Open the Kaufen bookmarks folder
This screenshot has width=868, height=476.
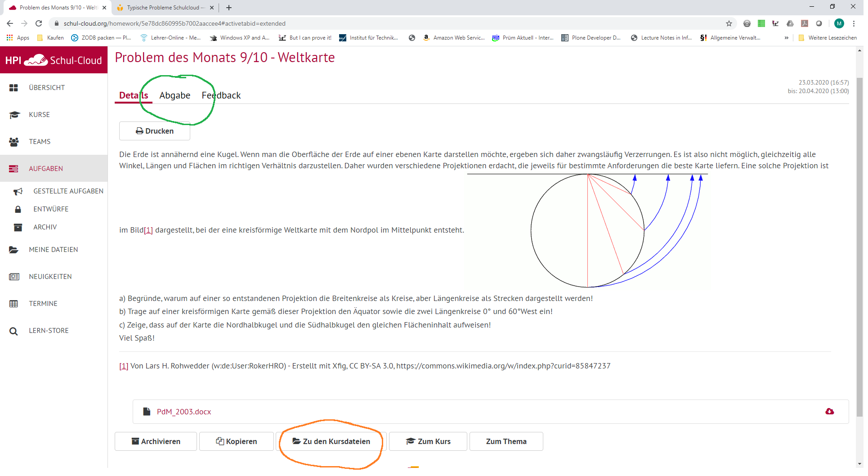click(51, 38)
